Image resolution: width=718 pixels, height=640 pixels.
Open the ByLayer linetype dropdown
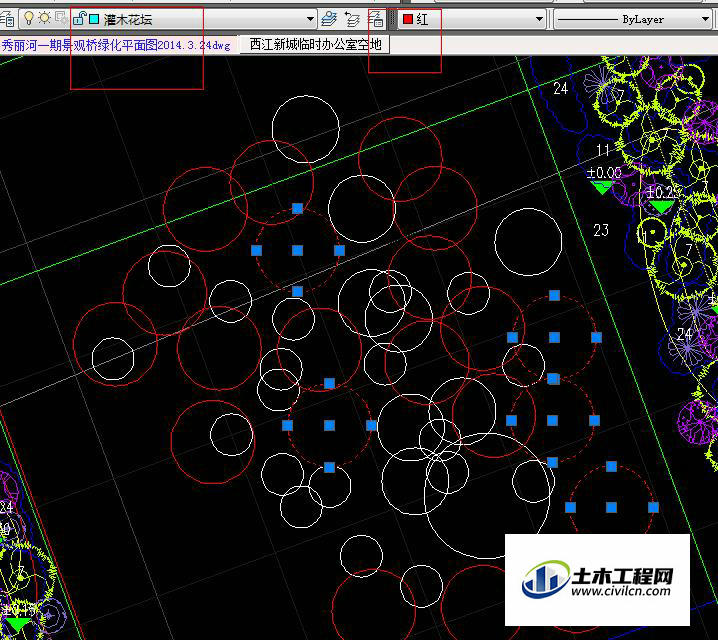click(x=632, y=19)
